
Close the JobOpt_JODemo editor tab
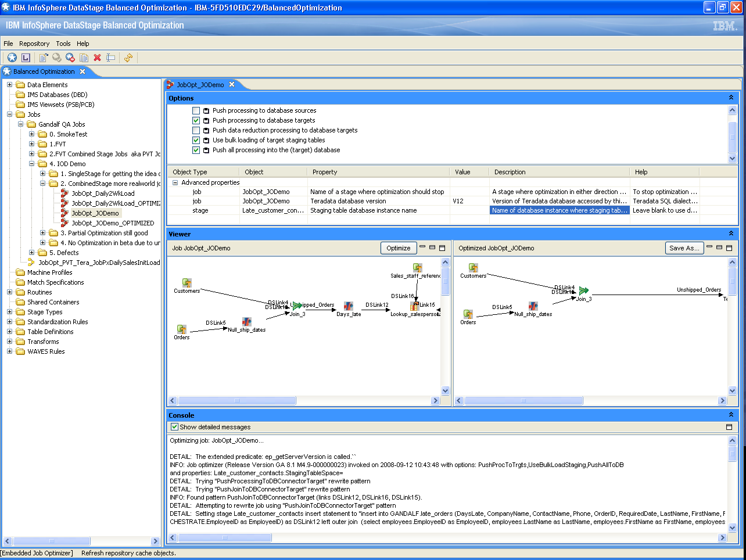232,85
